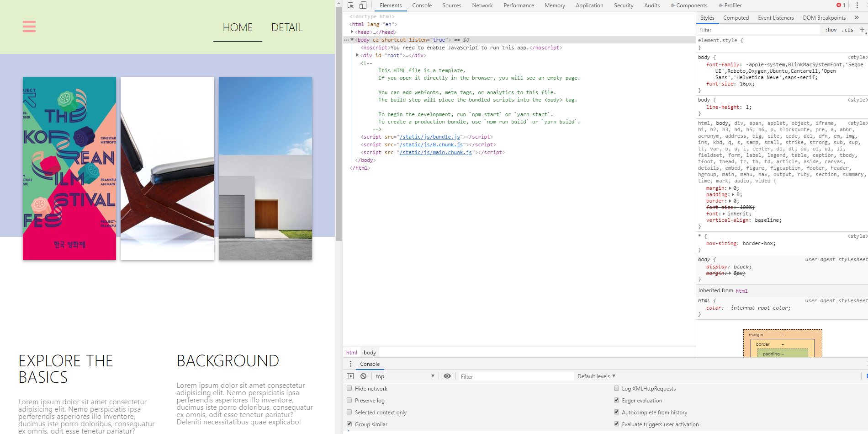Open the /static/js/bundle.js script link
The width and height of the screenshot is (868, 434).
tap(430, 137)
